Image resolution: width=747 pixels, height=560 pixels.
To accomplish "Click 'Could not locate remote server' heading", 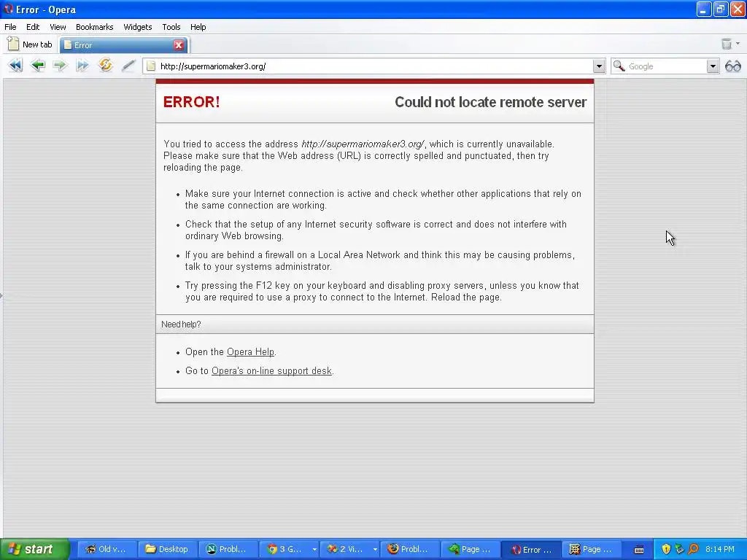I will point(491,102).
